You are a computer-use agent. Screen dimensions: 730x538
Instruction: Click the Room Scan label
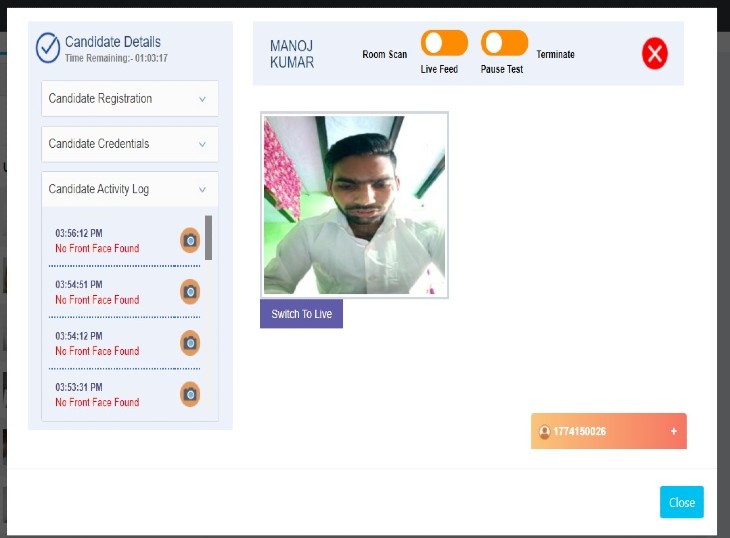384,55
